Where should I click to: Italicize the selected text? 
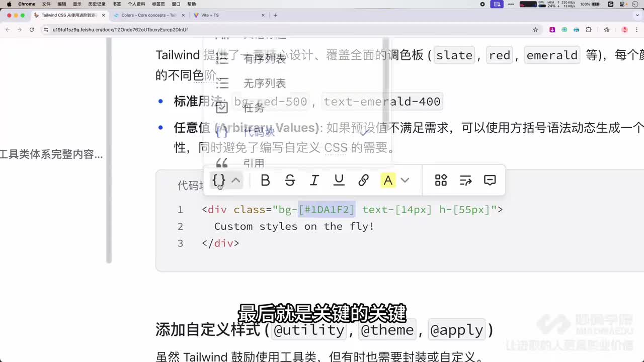click(x=314, y=180)
